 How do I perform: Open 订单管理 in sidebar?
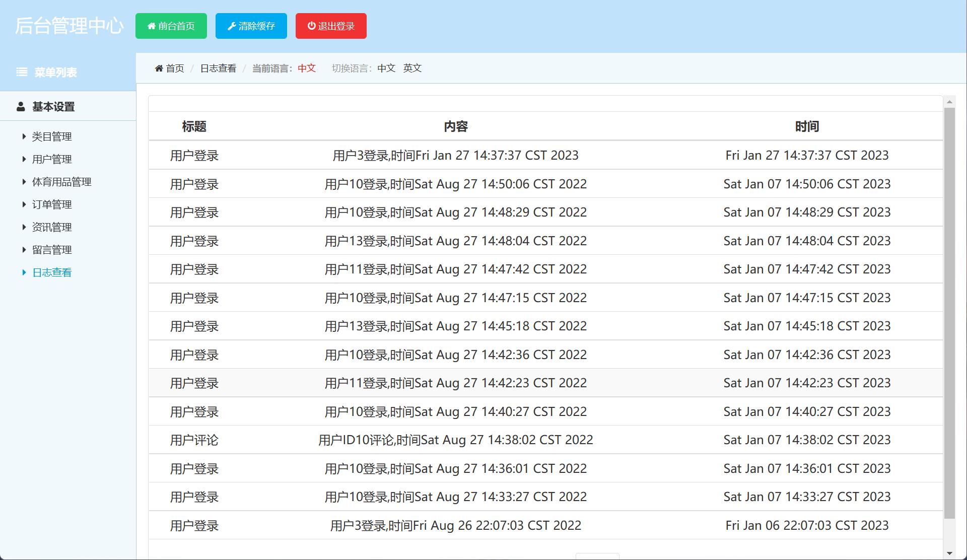(x=52, y=204)
